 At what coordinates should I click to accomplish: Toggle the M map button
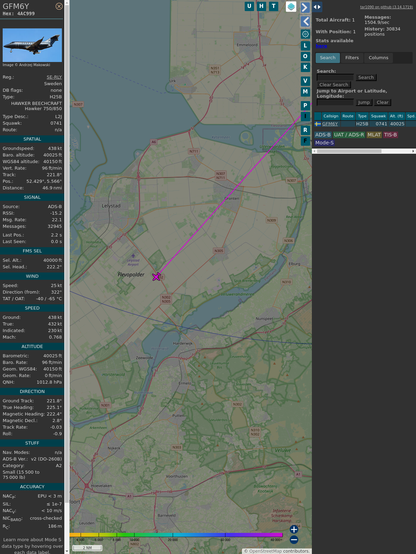[305, 92]
